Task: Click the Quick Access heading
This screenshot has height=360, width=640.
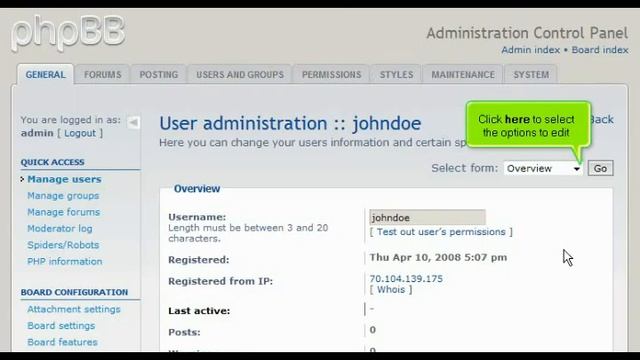Action: point(52,162)
